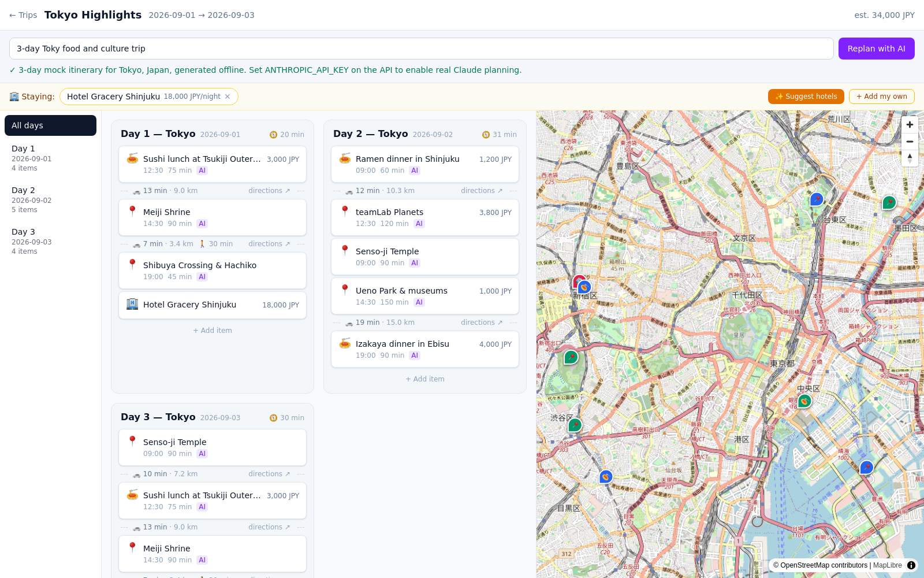Open directions after Day 3 Senso-ji Temple

(x=269, y=474)
